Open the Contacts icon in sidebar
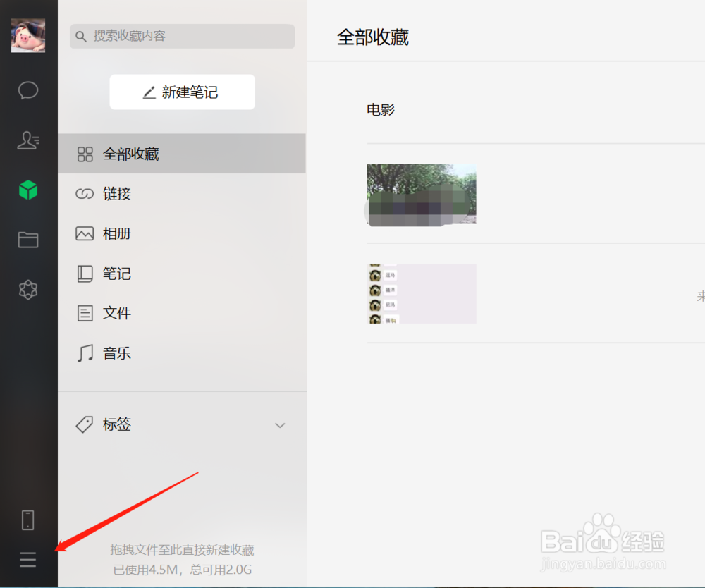The width and height of the screenshot is (705, 588). pyautogui.click(x=27, y=140)
